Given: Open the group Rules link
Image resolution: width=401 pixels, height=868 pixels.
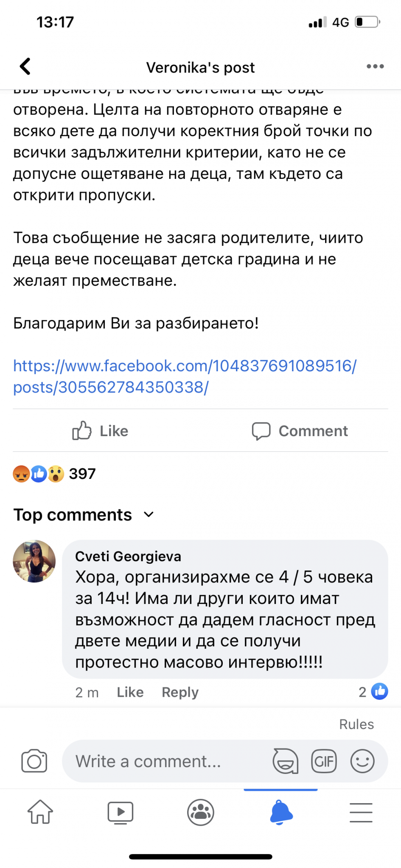Looking at the screenshot, I should 356,724.
